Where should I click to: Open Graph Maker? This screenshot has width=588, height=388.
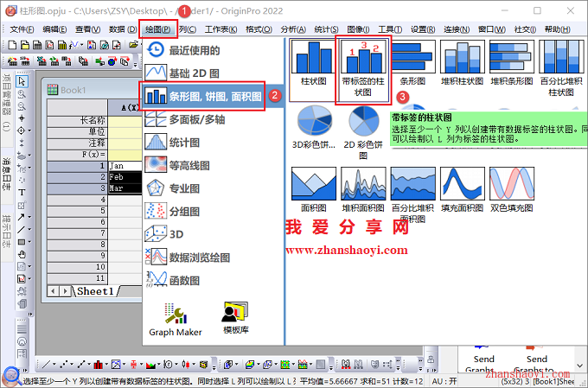click(176, 320)
